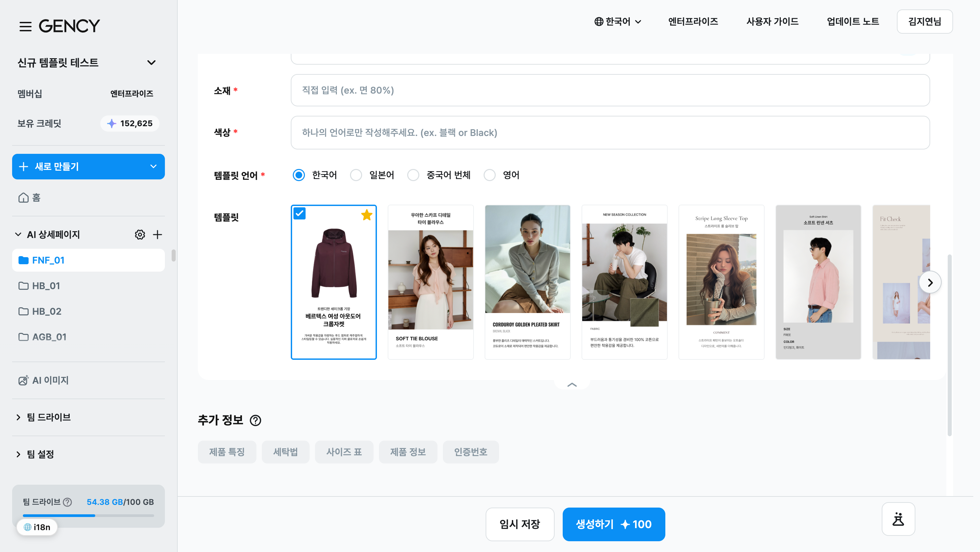Collapse the form panel with up chevron
The width and height of the screenshot is (980, 552).
tap(572, 385)
